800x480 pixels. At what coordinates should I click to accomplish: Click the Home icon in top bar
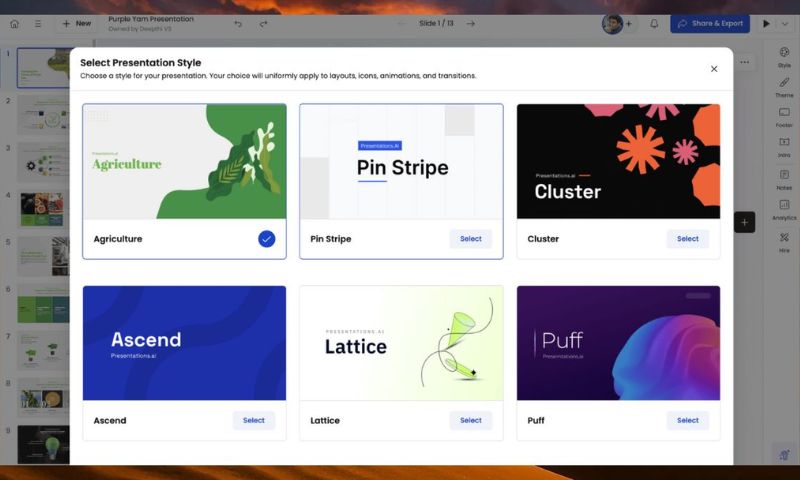[x=14, y=23]
